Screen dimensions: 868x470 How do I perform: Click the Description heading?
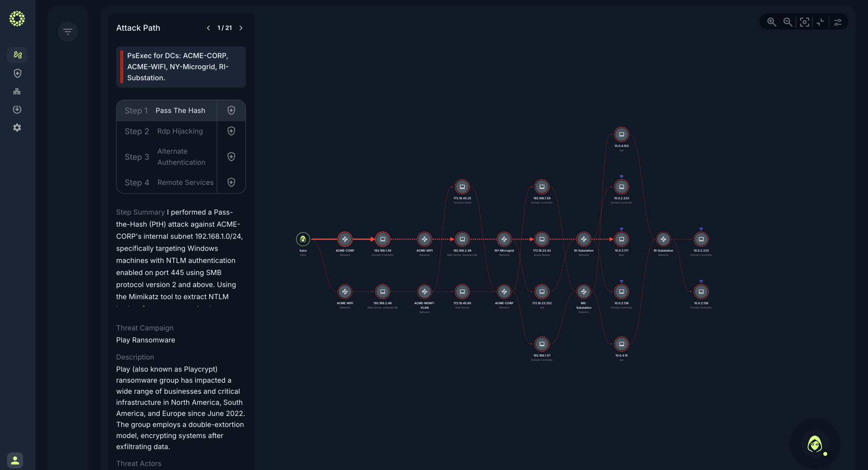pyautogui.click(x=135, y=357)
